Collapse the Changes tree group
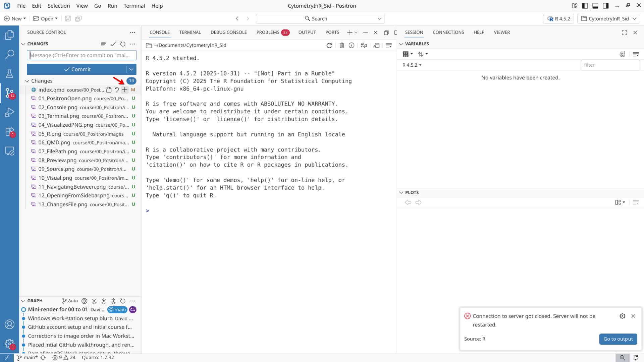This screenshot has width=644, height=362. [27, 81]
